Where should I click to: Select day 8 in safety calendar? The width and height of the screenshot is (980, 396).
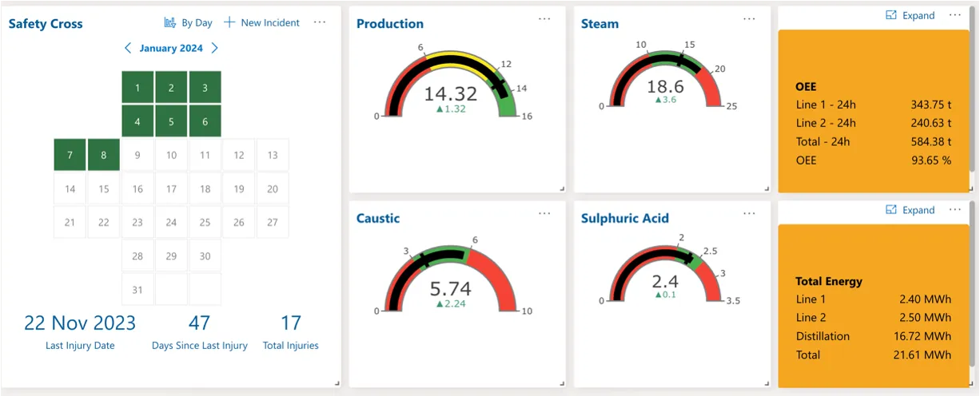[104, 155]
